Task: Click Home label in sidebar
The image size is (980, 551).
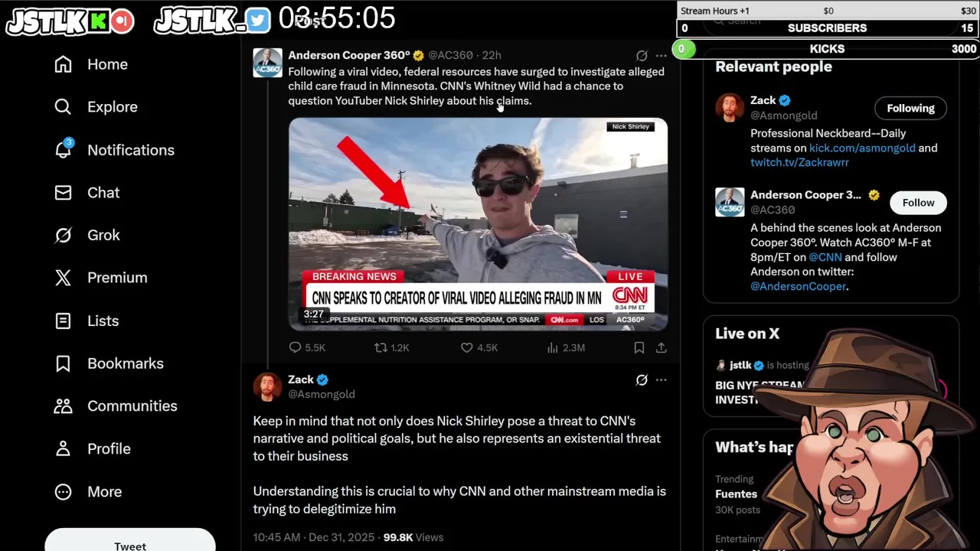Action: [107, 64]
